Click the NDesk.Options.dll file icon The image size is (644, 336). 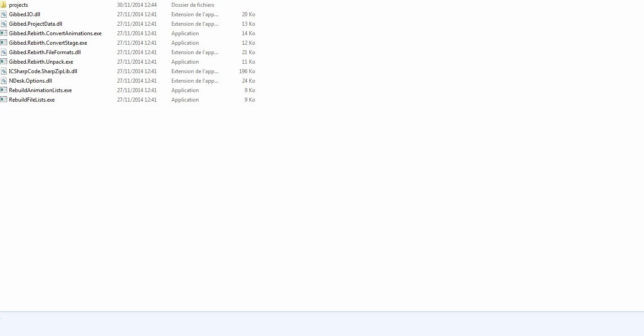click(4, 81)
